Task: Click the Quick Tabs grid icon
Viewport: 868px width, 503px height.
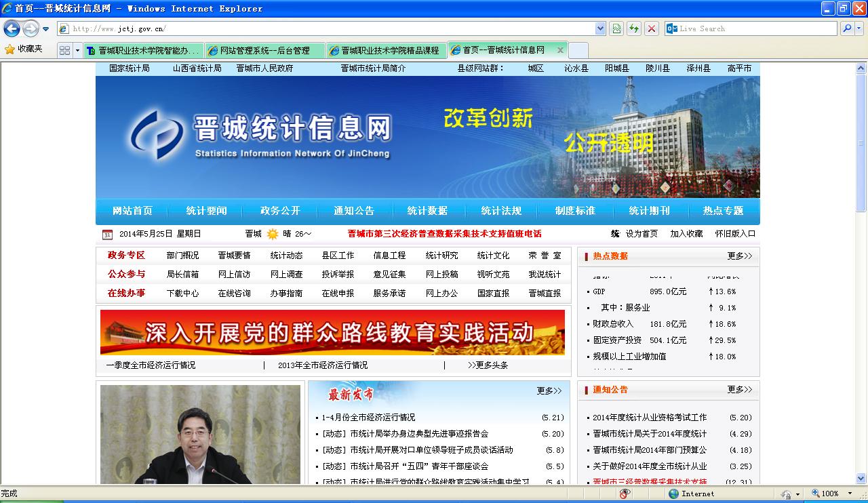Action: 65,50
